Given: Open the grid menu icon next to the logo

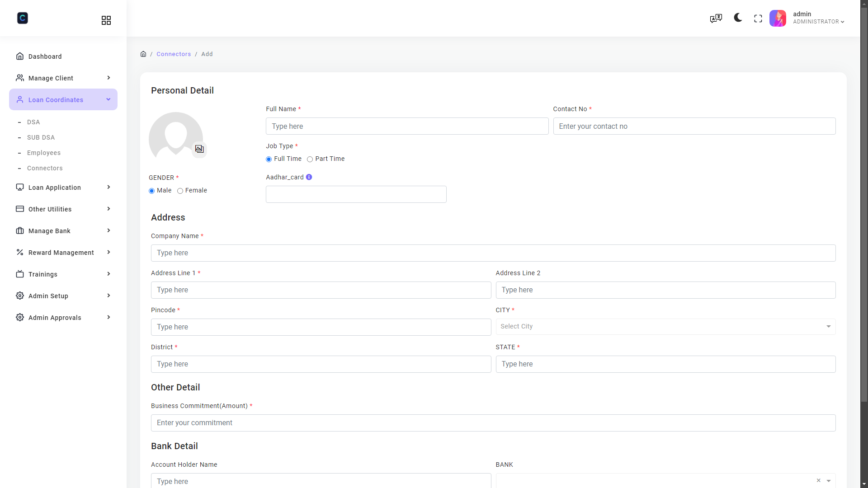Looking at the screenshot, I should [x=106, y=20].
